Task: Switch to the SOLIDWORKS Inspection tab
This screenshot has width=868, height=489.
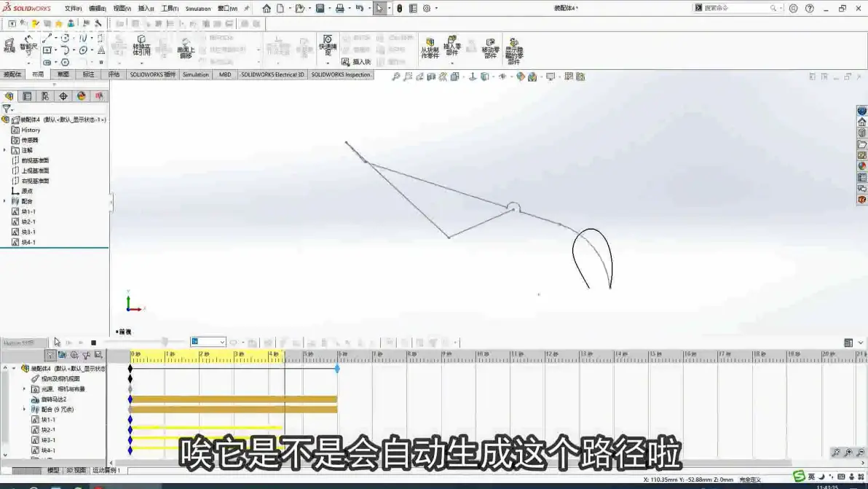Action: point(341,74)
